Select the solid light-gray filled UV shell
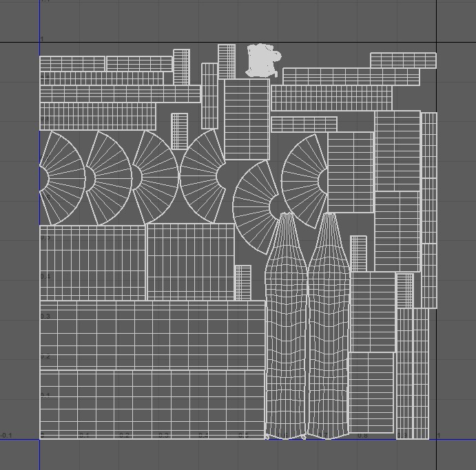Screen dimensions: 476x470 coord(263,60)
